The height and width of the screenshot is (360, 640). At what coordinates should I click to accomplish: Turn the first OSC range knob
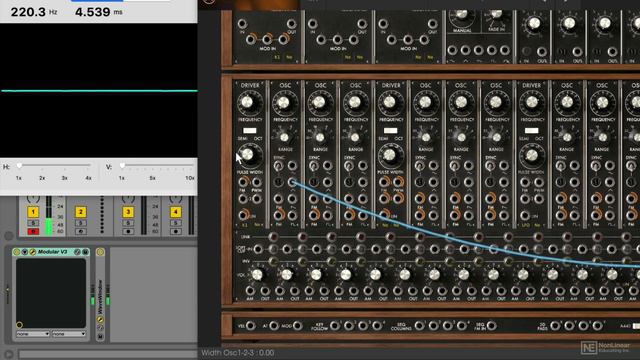[284, 138]
